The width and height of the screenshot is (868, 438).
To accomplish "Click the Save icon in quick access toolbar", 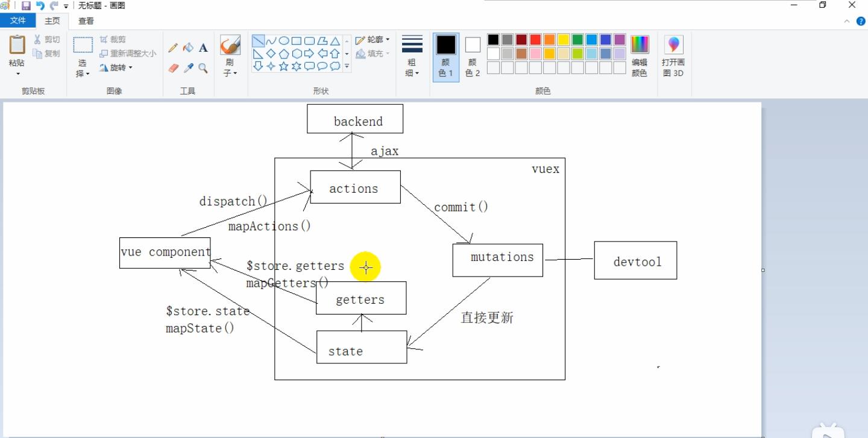I will pyautogui.click(x=26, y=5).
